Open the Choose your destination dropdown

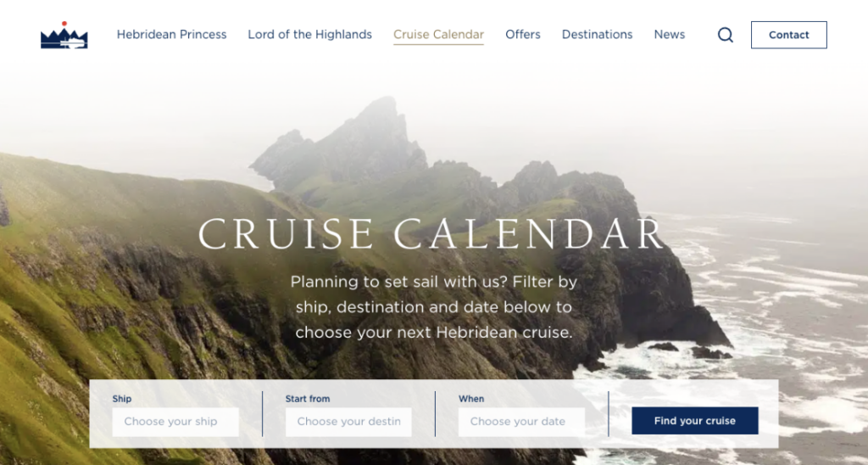click(348, 422)
